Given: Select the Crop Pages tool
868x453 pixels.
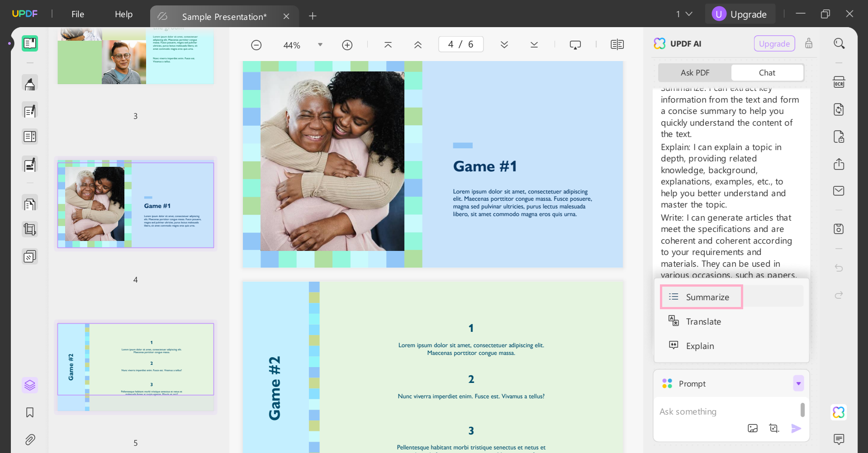Looking at the screenshot, I should point(30,229).
